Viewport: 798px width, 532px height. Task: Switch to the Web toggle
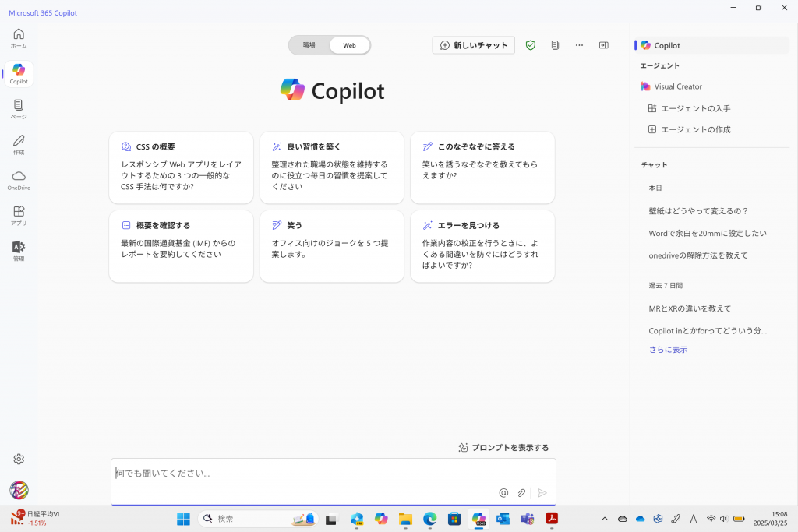[x=350, y=45]
